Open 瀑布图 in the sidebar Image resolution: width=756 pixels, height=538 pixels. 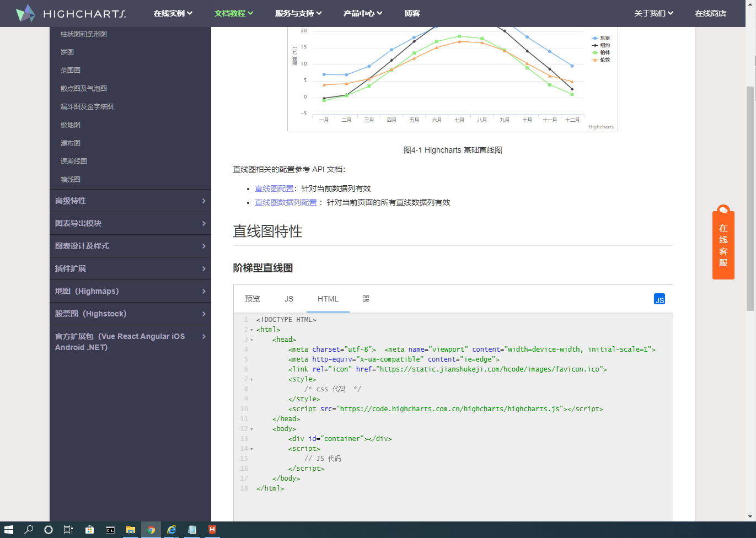coord(71,143)
